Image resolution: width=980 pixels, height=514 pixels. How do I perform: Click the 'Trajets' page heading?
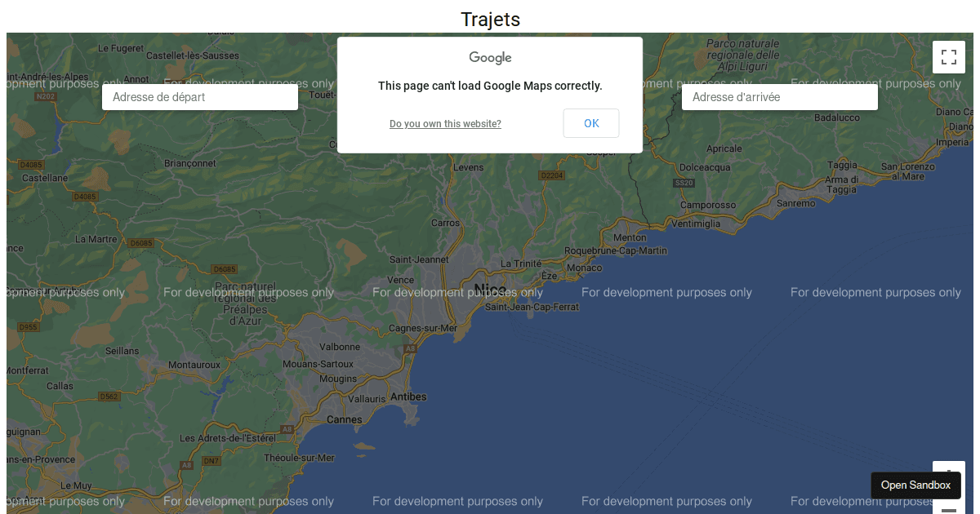point(490,20)
